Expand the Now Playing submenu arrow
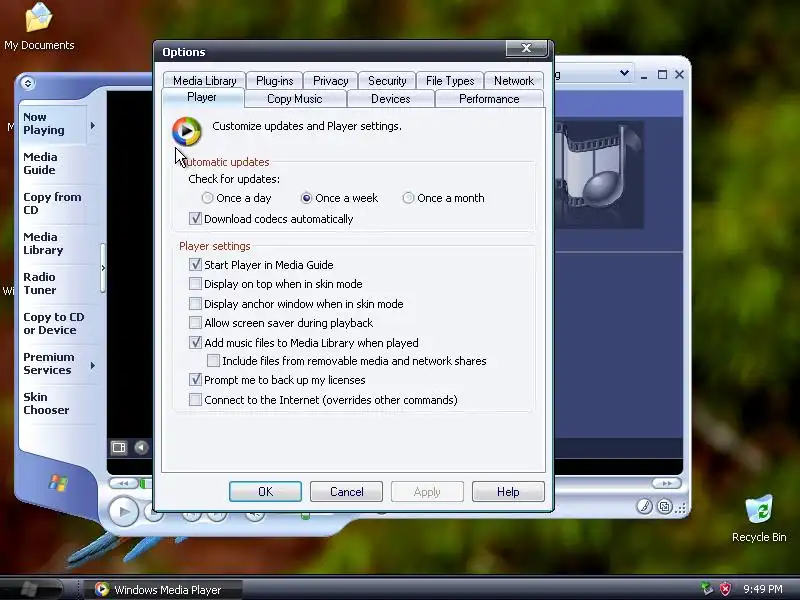800x600 pixels. pyautogui.click(x=93, y=126)
